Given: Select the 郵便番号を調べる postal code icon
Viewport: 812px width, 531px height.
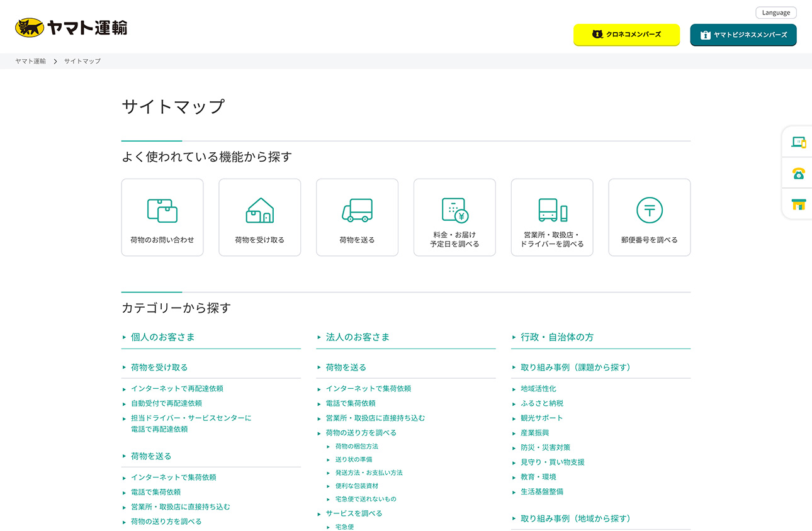Looking at the screenshot, I should pyautogui.click(x=649, y=210).
